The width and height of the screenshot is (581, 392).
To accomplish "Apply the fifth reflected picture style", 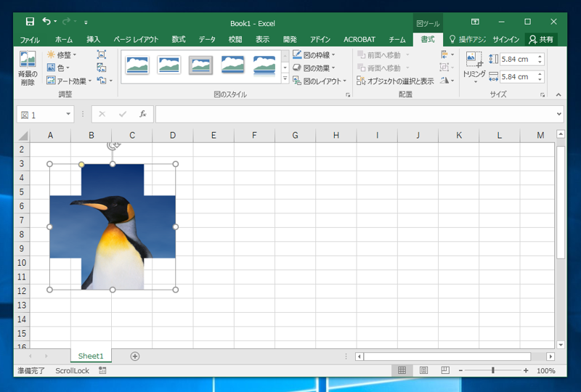I will click(x=264, y=65).
